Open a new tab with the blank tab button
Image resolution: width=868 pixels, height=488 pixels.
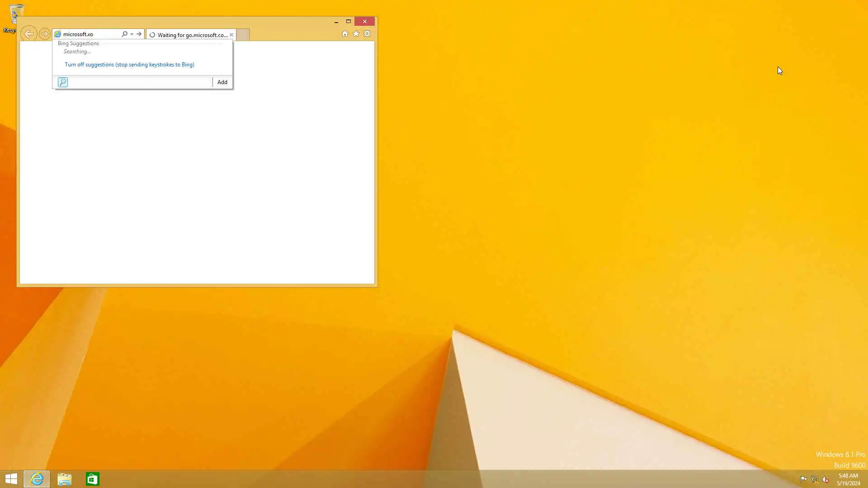coord(243,35)
